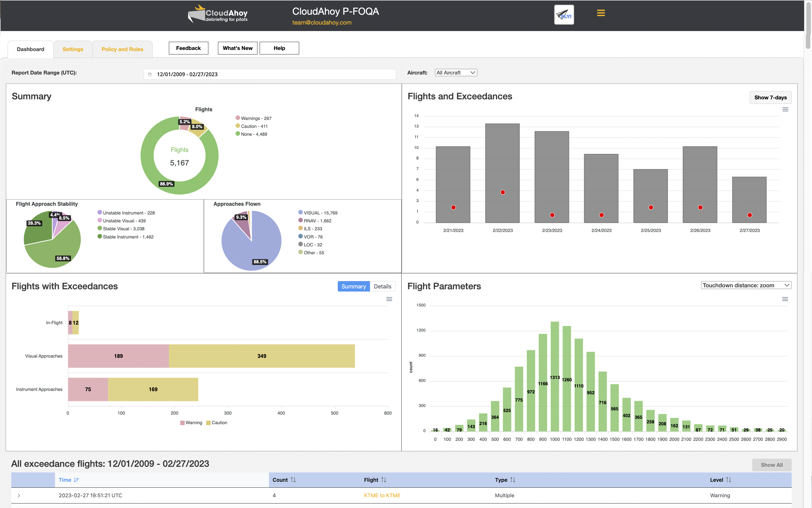The height and width of the screenshot is (508, 812).
Task: Expand the 2023-02-27 19:51:21 exceedance row
Action: (x=19, y=496)
